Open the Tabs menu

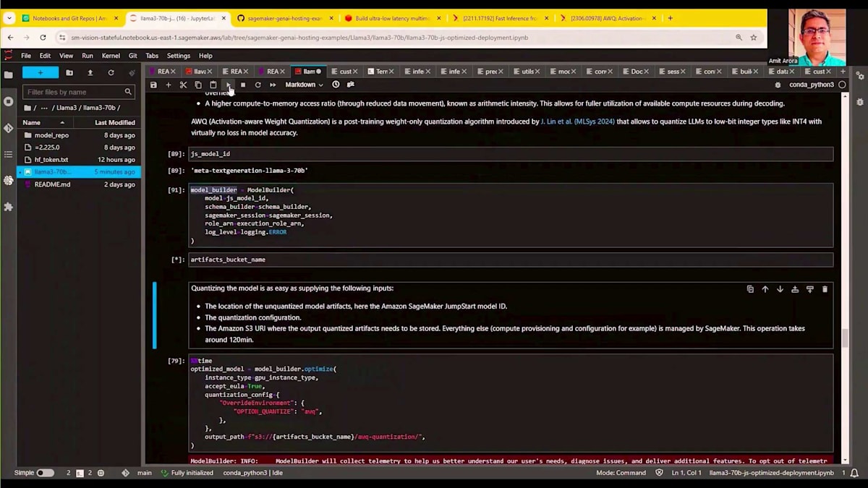[x=152, y=56]
